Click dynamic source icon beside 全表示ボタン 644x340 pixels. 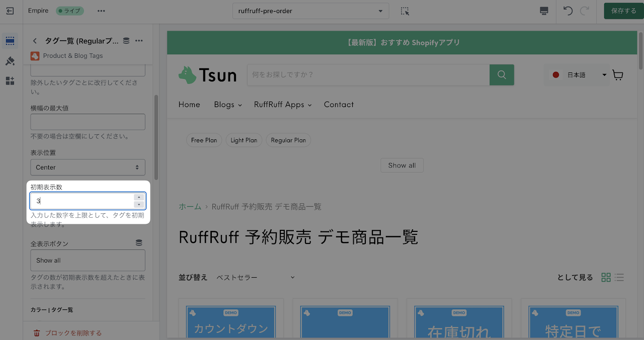pyautogui.click(x=139, y=243)
